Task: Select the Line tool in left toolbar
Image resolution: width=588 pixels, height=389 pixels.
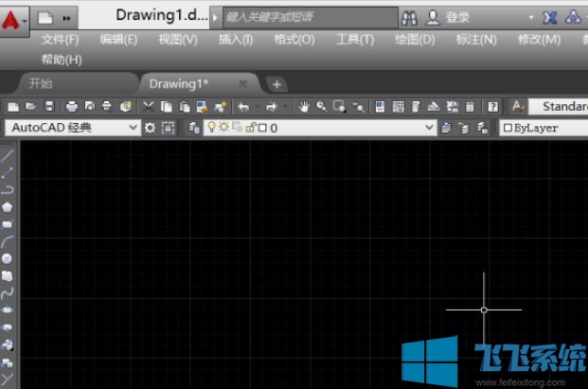Action: click(8, 155)
